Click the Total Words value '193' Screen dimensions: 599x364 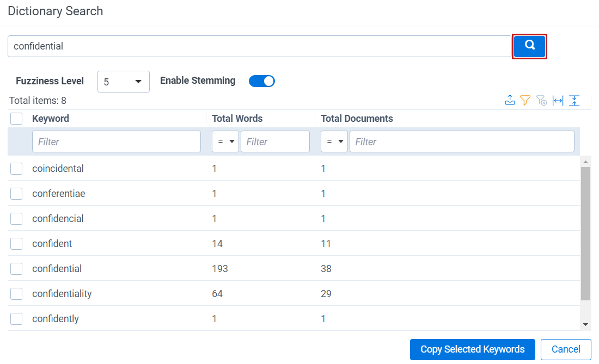tap(220, 269)
